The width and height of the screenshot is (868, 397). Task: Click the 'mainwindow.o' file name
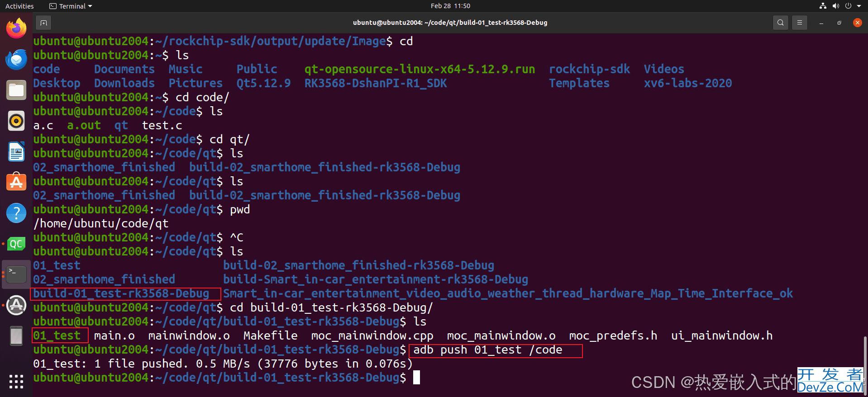189,336
